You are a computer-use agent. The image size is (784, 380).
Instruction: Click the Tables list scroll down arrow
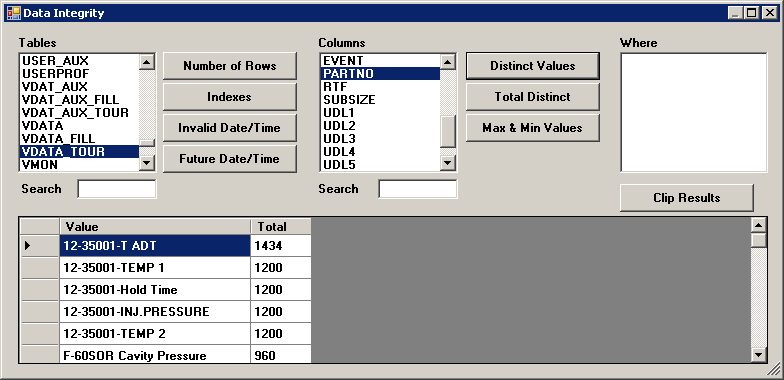click(x=147, y=163)
